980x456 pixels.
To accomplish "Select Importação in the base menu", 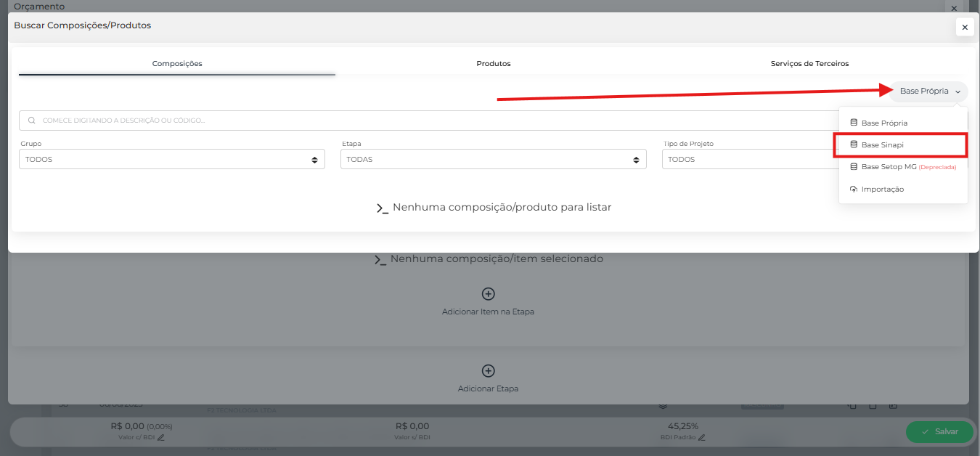I will pos(882,190).
